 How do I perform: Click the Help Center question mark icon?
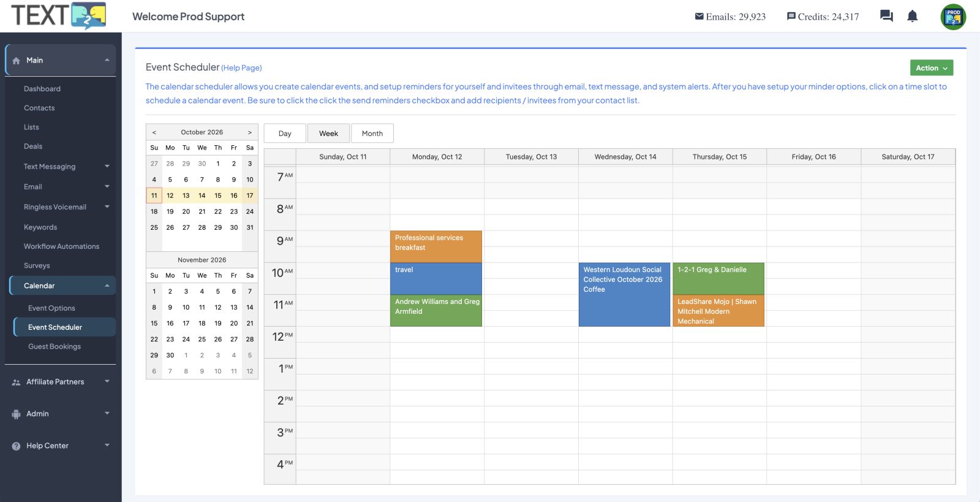pyautogui.click(x=16, y=446)
